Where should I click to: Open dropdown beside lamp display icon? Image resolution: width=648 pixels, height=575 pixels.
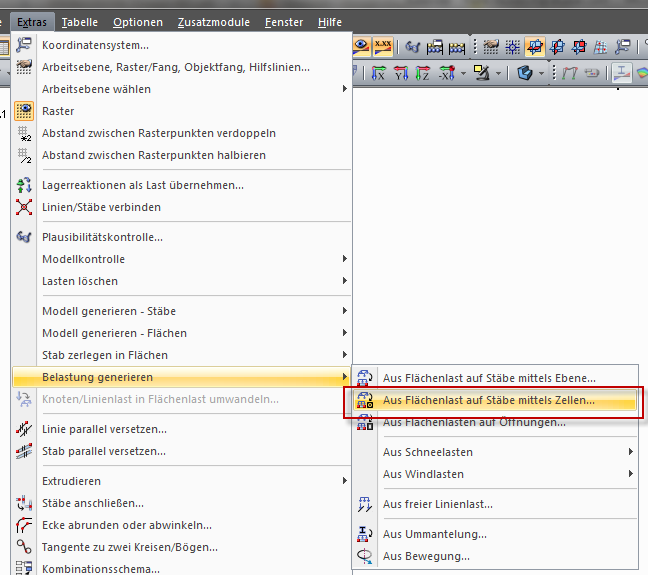(x=498, y=74)
